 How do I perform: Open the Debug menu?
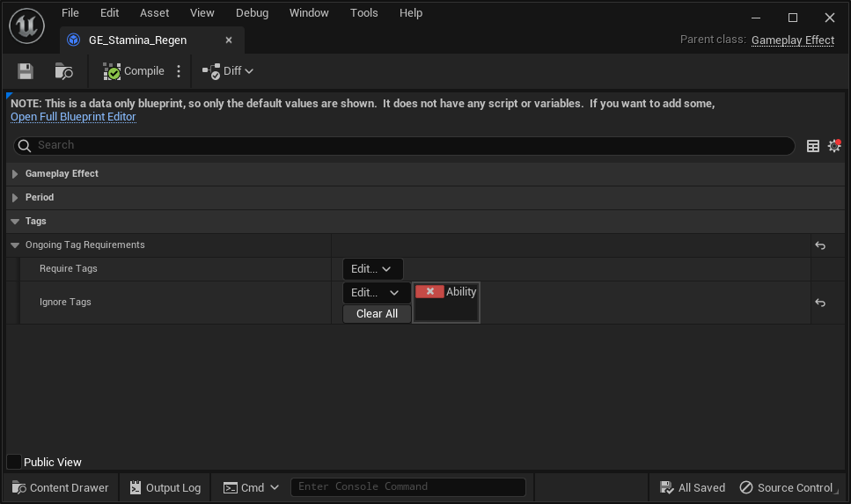click(x=252, y=13)
